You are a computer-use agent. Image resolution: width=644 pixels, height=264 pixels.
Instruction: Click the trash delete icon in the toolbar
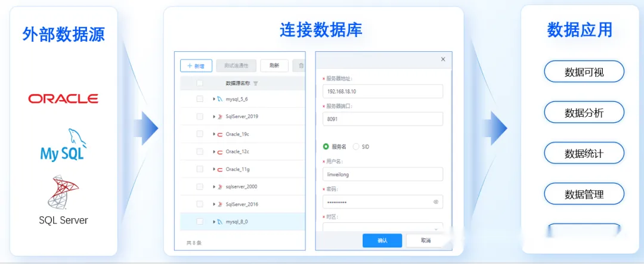(301, 66)
